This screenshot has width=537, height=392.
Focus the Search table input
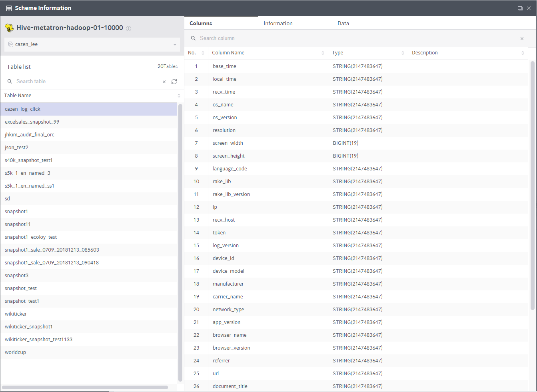(88, 82)
